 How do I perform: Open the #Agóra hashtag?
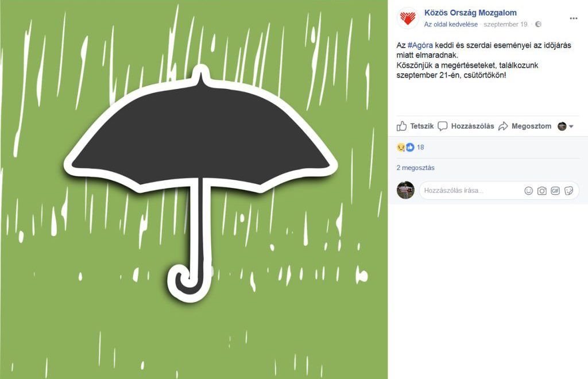click(420, 45)
